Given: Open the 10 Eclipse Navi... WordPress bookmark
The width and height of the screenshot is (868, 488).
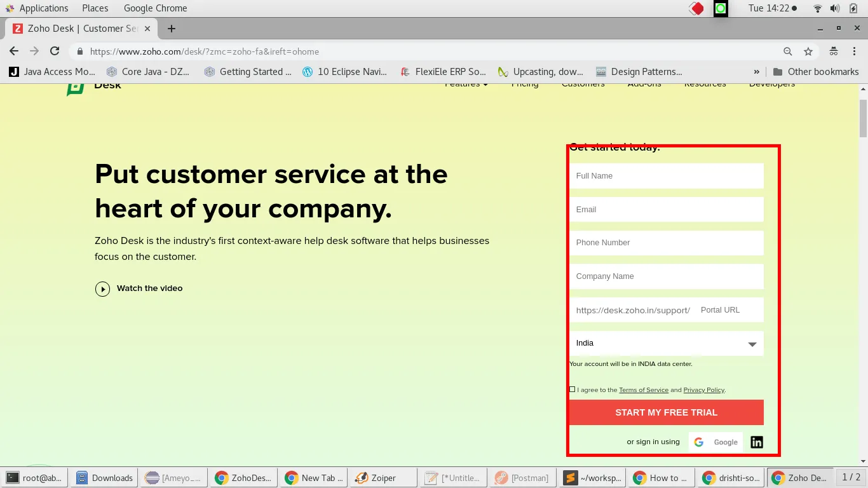Looking at the screenshot, I should (x=344, y=72).
